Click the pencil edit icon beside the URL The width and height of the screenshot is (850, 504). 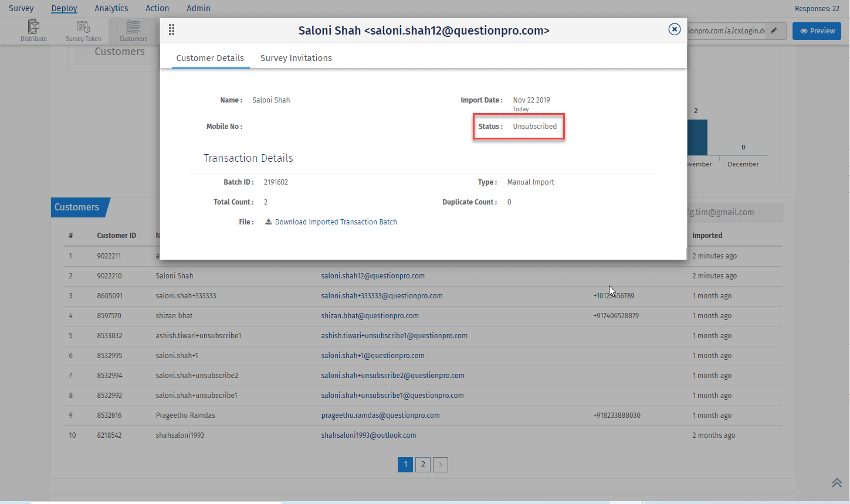(x=774, y=30)
